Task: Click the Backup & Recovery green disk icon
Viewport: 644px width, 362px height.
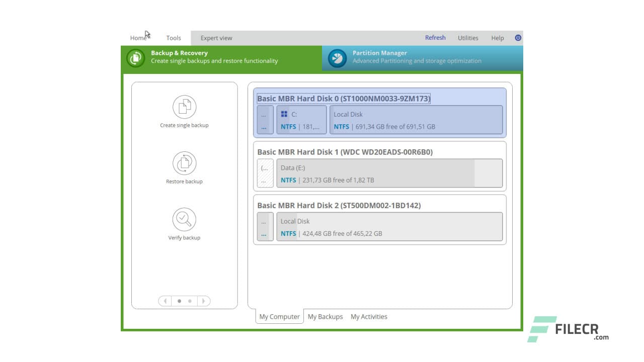Action: (135, 57)
